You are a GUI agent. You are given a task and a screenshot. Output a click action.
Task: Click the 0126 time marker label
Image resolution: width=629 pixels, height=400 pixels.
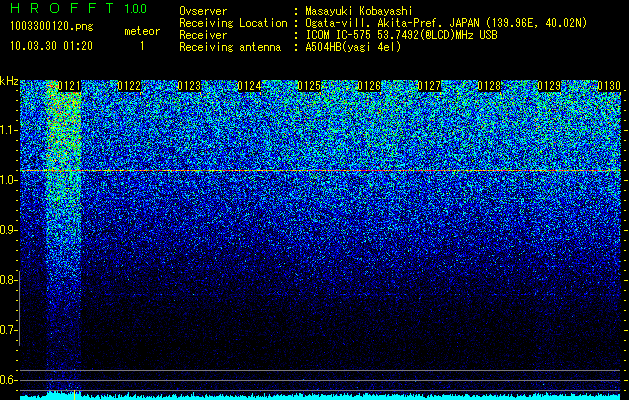click(x=369, y=86)
